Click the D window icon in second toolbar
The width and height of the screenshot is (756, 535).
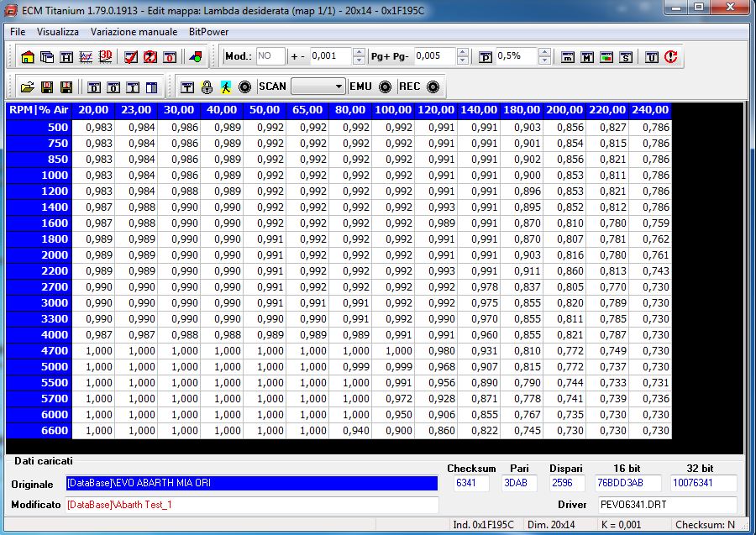click(x=94, y=87)
